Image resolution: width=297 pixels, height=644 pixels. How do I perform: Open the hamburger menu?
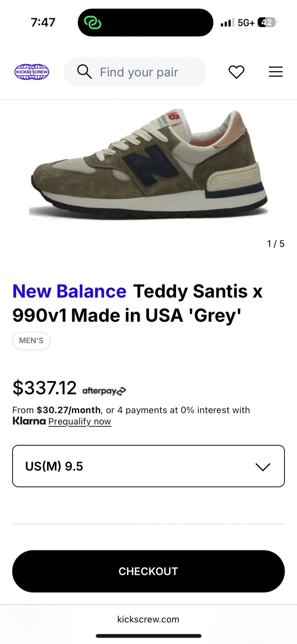tap(276, 72)
